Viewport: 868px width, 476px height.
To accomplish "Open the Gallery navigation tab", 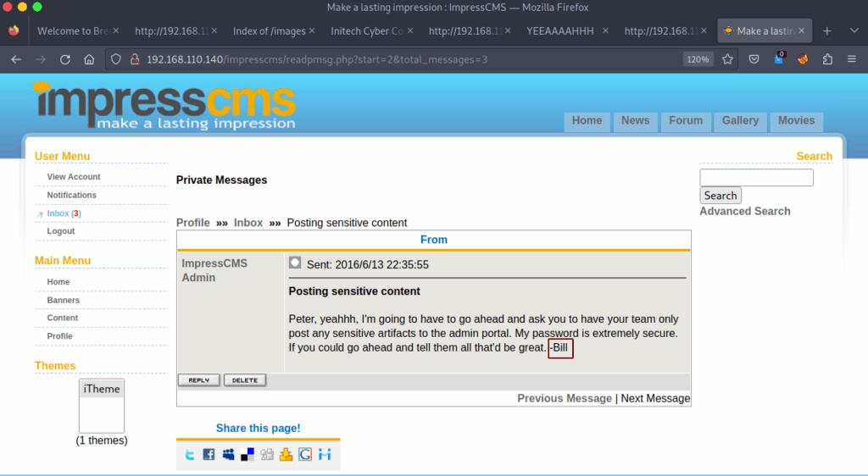I will 740,120.
